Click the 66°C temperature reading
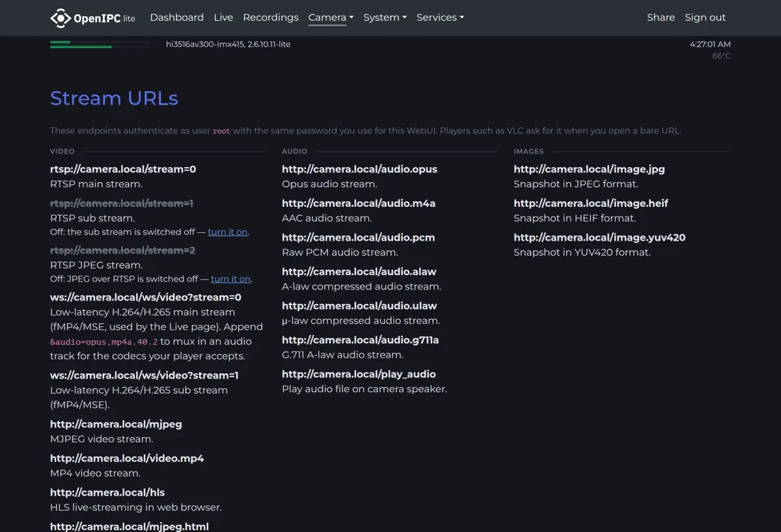Screen dimensions: 781x532 [x=721, y=56]
